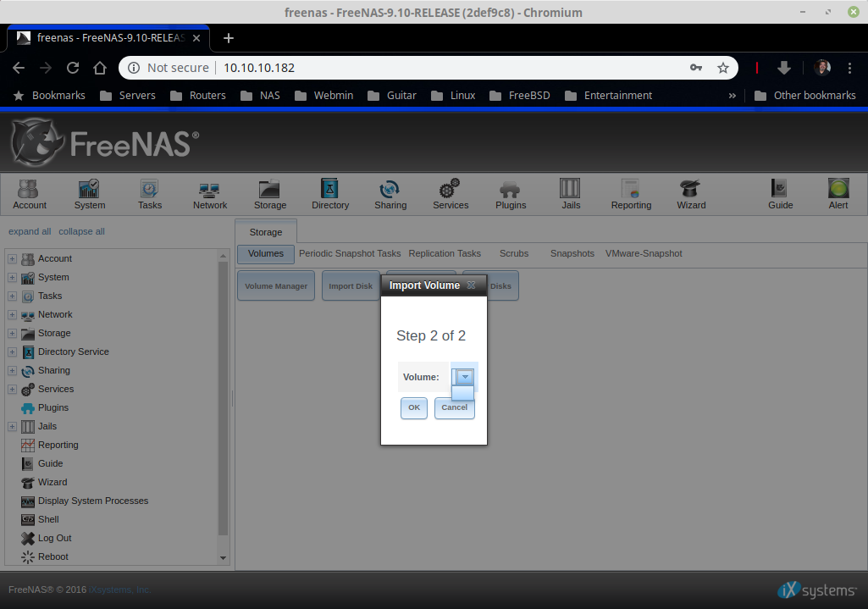Image resolution: width=868 pixels, height=609 pixels.
Task: Open the Services toolbar icon
Action: (451, 194)
